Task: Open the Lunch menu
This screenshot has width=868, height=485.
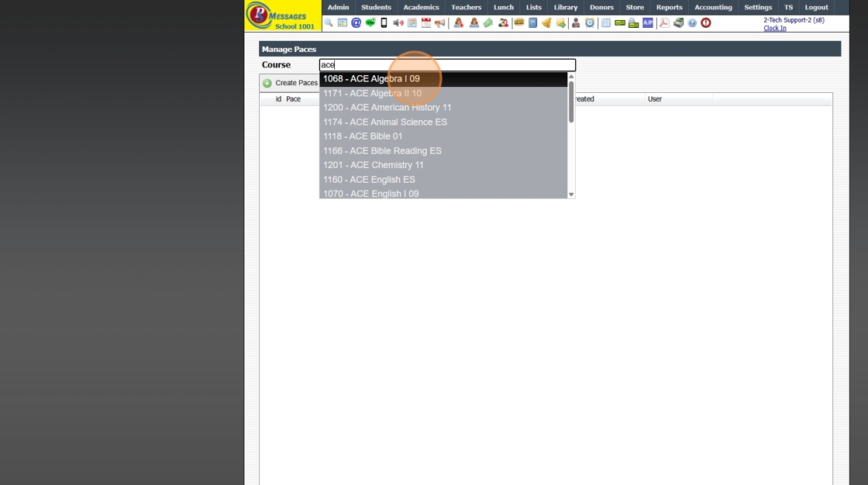Action: (504, 7)
